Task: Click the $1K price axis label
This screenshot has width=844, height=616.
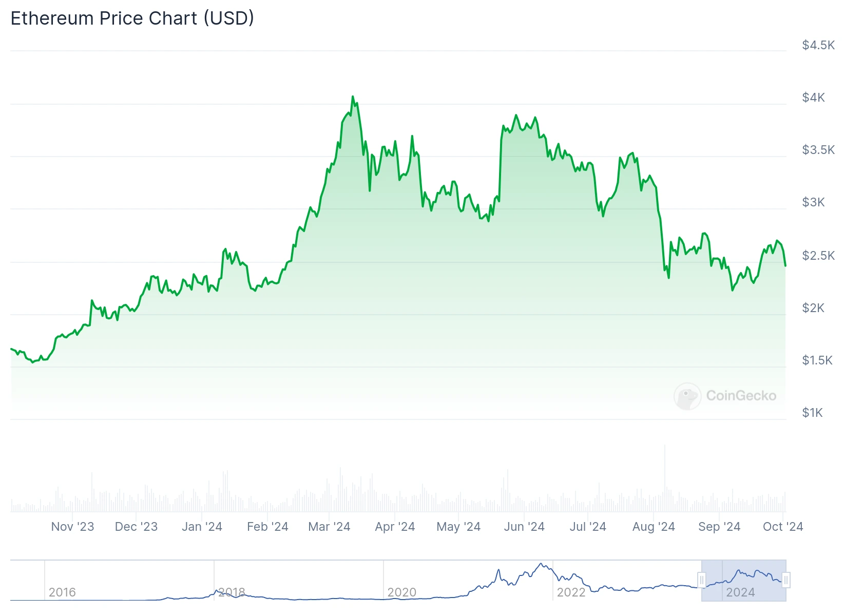Action: [x=812, y=413]
